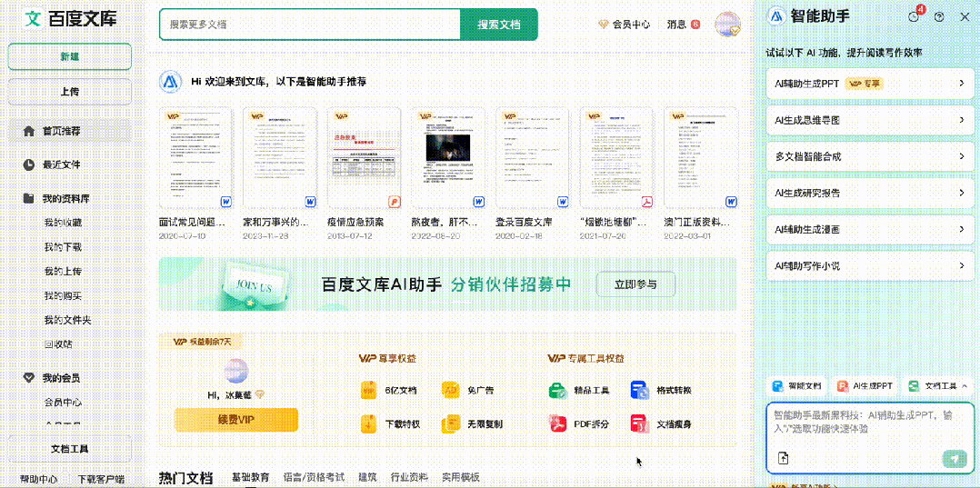
Task: Click the user avatar in top bar
Action: click(x=727, y=25)
